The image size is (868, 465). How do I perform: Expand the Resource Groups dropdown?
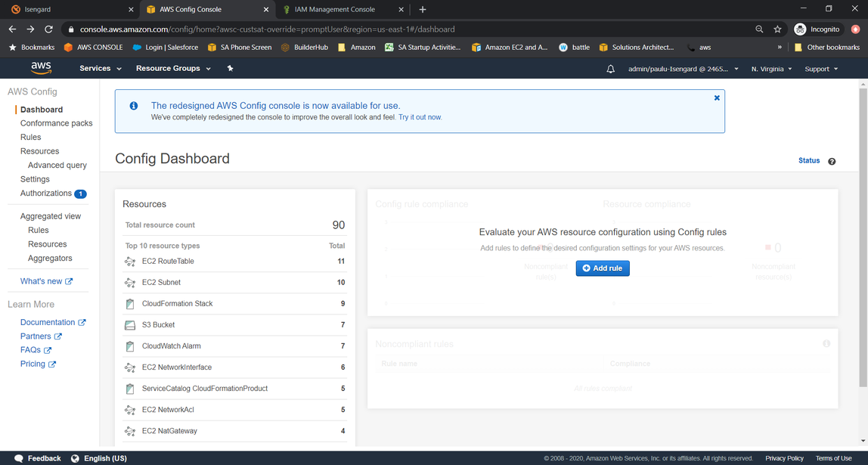(173, 68)
